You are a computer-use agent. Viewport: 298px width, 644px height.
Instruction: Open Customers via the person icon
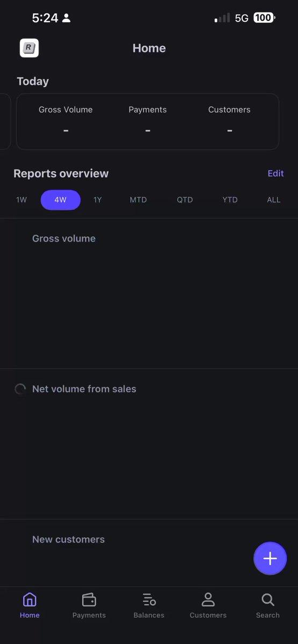208,599
